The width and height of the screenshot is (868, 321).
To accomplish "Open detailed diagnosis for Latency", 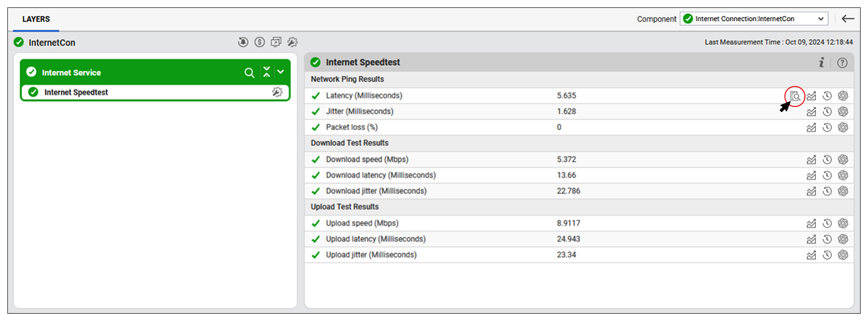I will (795, 95).
